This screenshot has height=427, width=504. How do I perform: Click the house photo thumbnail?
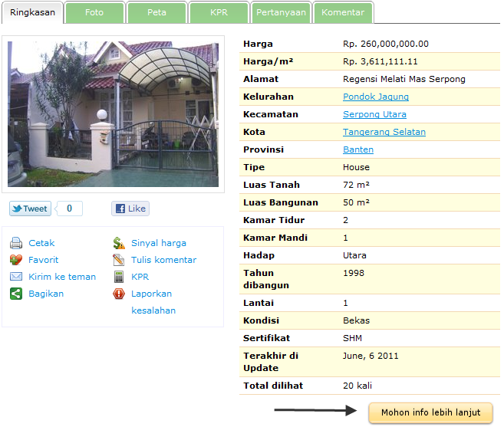113,114
